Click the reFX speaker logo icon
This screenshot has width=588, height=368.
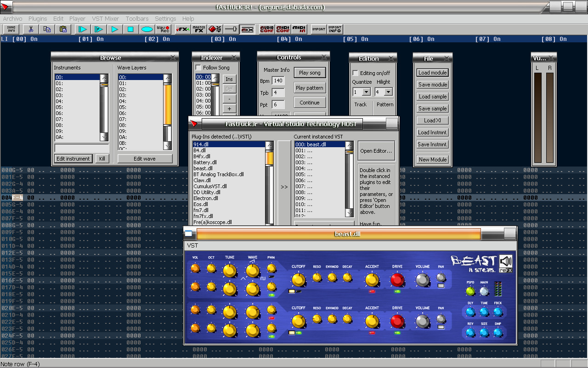(506, 263)
